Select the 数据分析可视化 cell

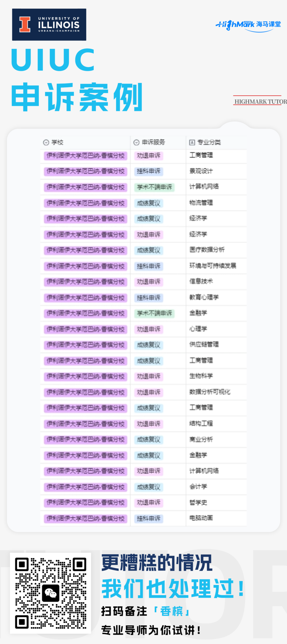pos(210,392)
